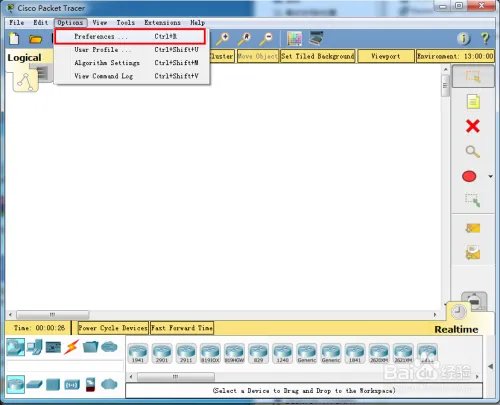Choose the Select tool in right panel
500x405 pixels.
click(x=473, y=76)
